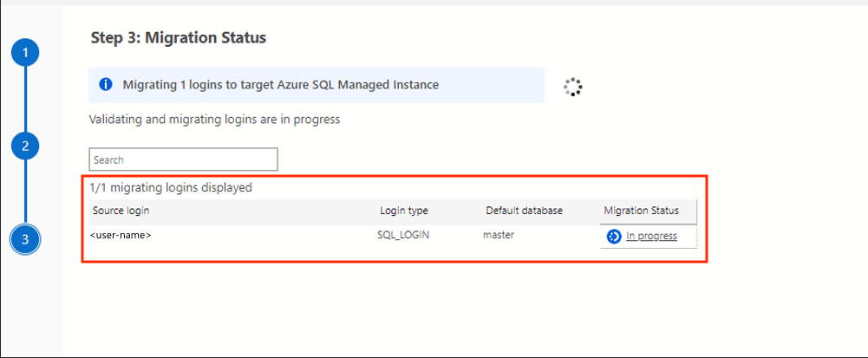This screenshot has width=868, height=358.
Task: Click the step 1 wizard circle
Action: pyautogui.click(x=26, y=54)
